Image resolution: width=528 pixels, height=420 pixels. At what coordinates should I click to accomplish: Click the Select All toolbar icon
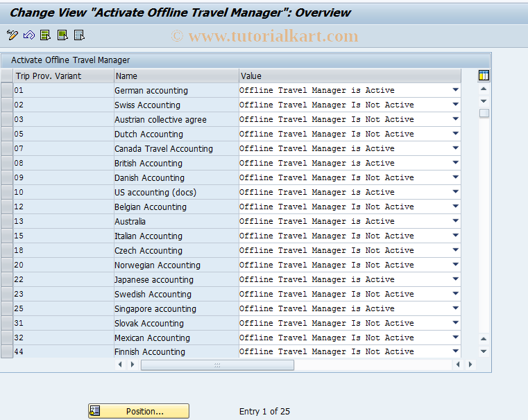tap(46, 35)
